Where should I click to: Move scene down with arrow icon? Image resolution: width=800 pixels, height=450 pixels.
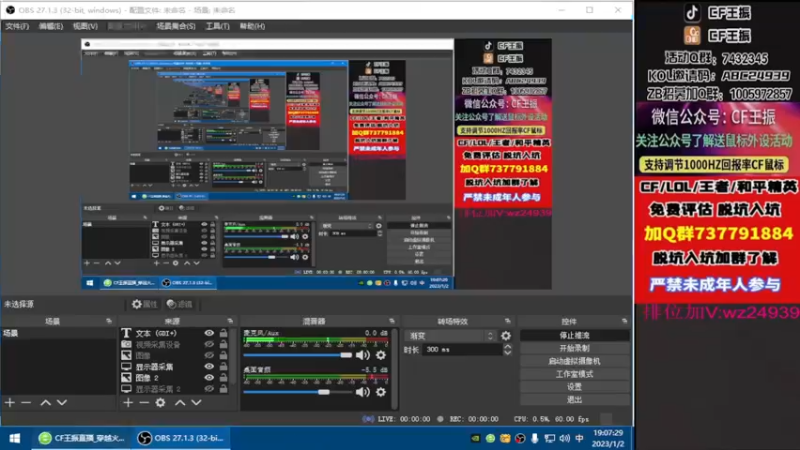tap(62, 403)
